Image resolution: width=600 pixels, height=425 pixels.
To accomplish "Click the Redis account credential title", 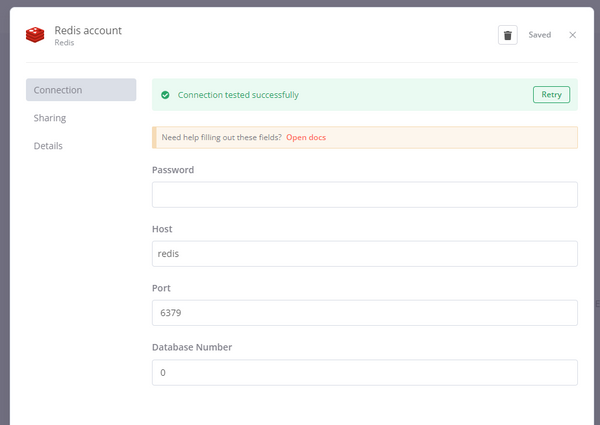I will pyautogui.click(x=88, y=30).
